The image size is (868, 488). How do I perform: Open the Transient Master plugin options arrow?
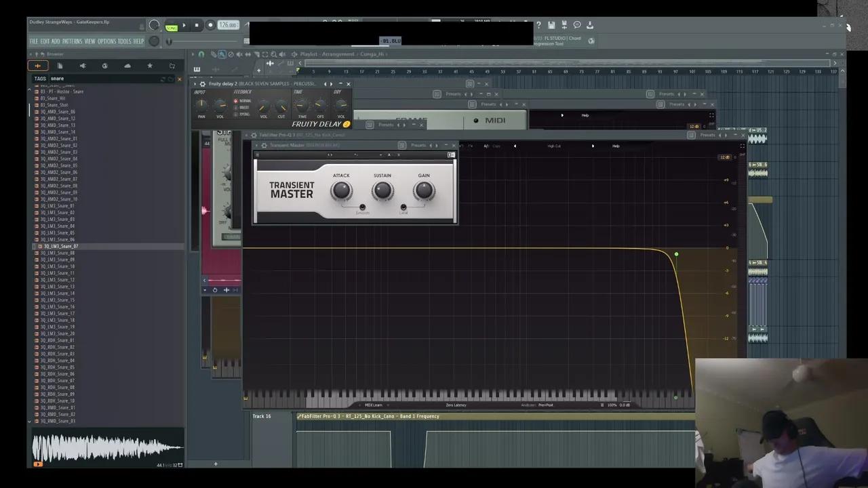[257, 145]
